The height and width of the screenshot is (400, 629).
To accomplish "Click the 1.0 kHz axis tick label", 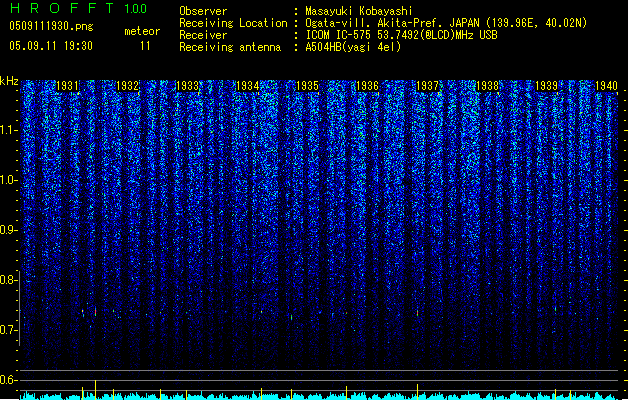I will (x=9, y=180).
